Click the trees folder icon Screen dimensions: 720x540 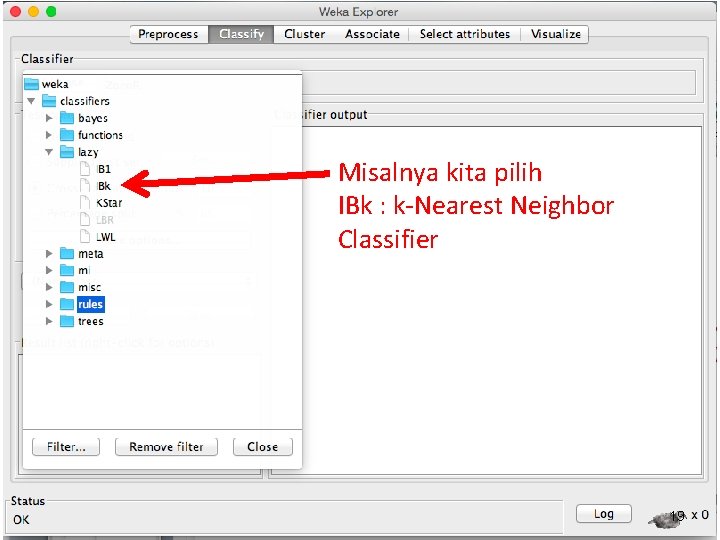(67, 321)
